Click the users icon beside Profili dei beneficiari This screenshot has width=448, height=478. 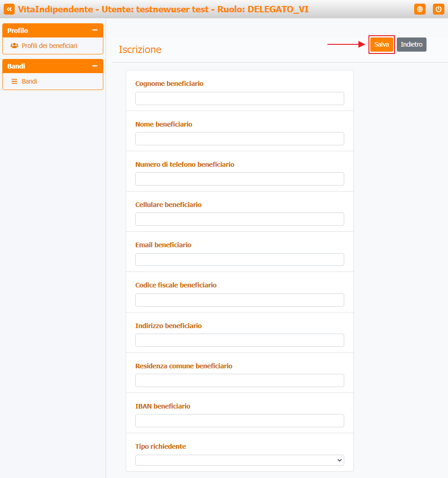coord(14,46)
